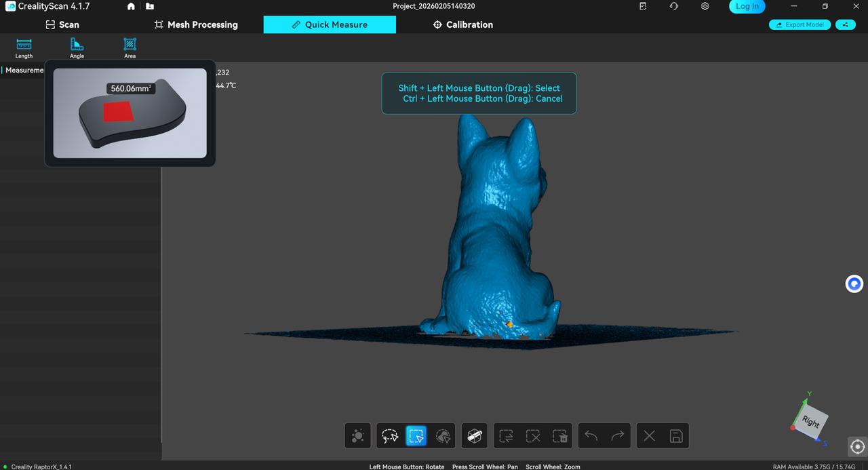
Task: Choose the Area measurement tool
Action: pos(130,47)
